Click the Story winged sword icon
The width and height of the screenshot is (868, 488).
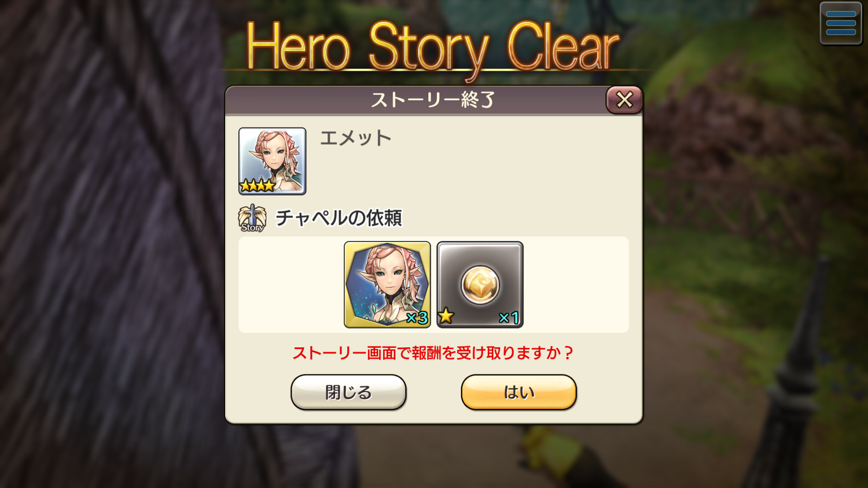(252, 218)
